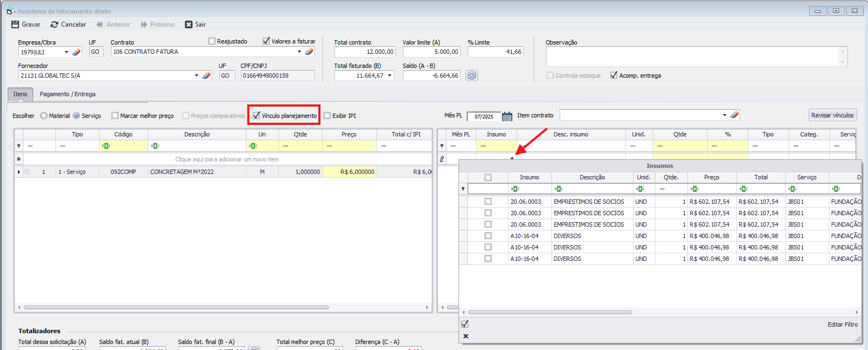
Task: Click the Editar Filtro link
Action: (842, 324)
